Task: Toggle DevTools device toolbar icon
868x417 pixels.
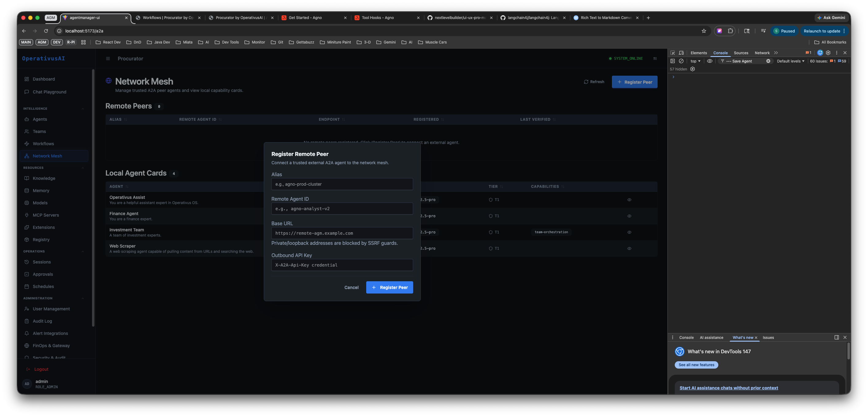Action: point(681,53)
